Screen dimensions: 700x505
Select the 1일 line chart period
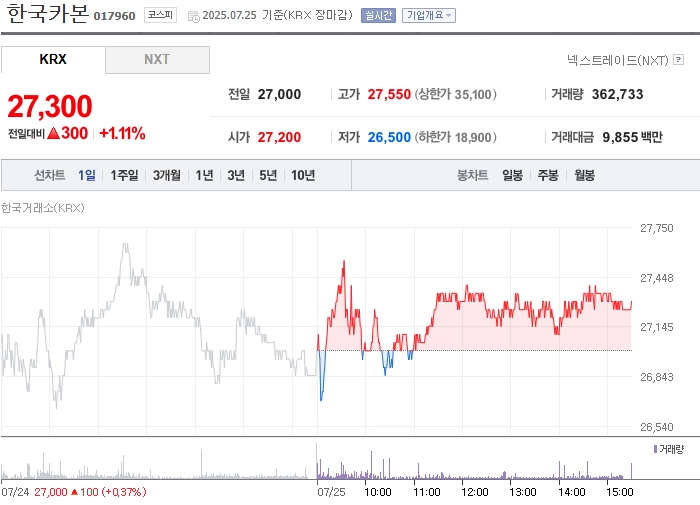click(87, 175)
